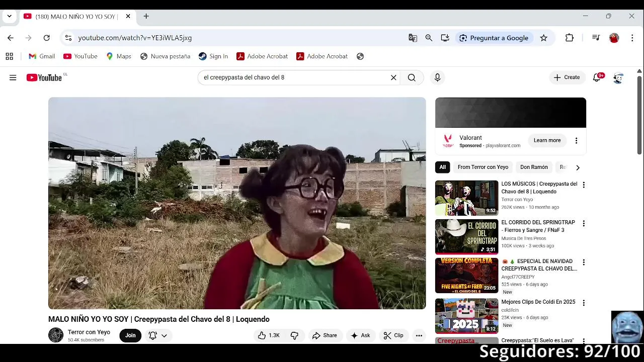This screenshot has width=644, height=362.
Task: Go back in browser
Action: coord(11,38)
